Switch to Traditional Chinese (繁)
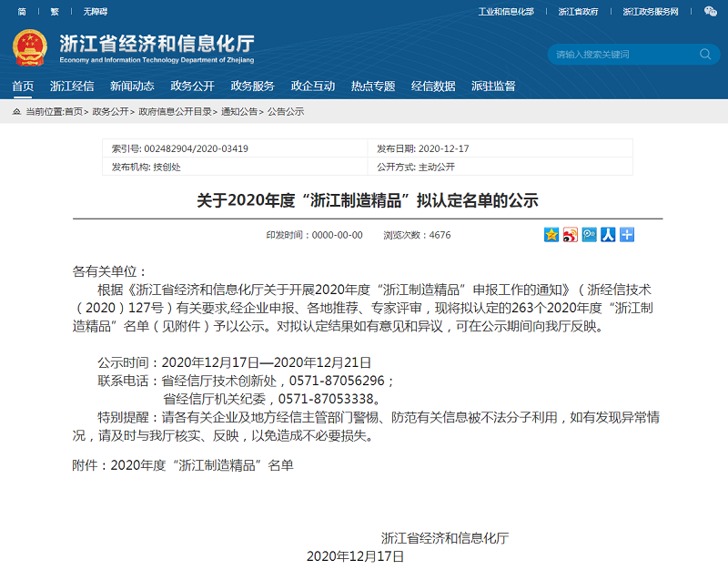The height and width of the screenshot is (570, 728). (55, 12)
